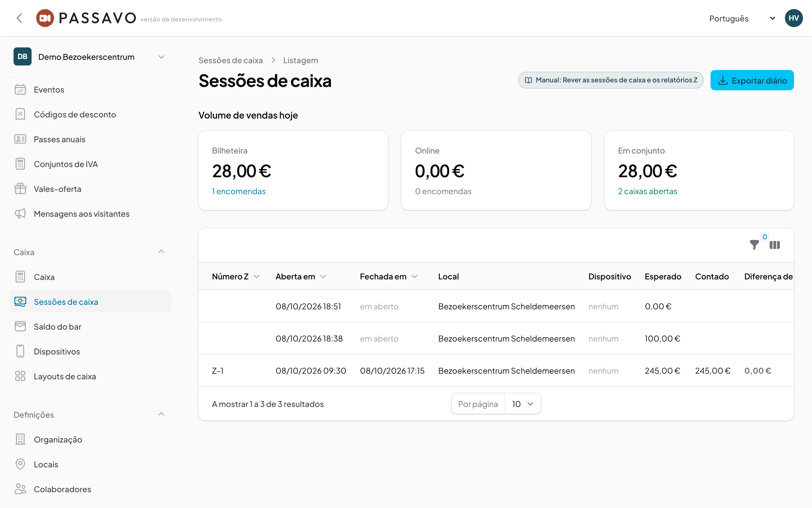
Task: Toggle table columns icon
Action: point(775,245)
